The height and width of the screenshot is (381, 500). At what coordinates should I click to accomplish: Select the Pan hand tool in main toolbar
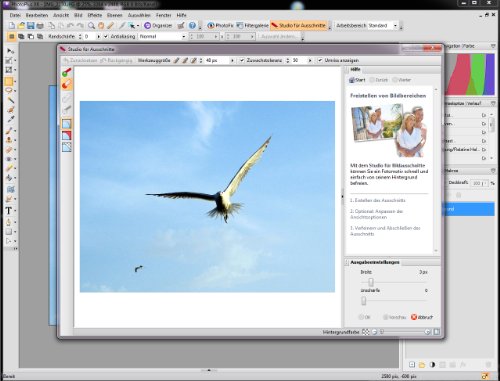coord(101,26)
